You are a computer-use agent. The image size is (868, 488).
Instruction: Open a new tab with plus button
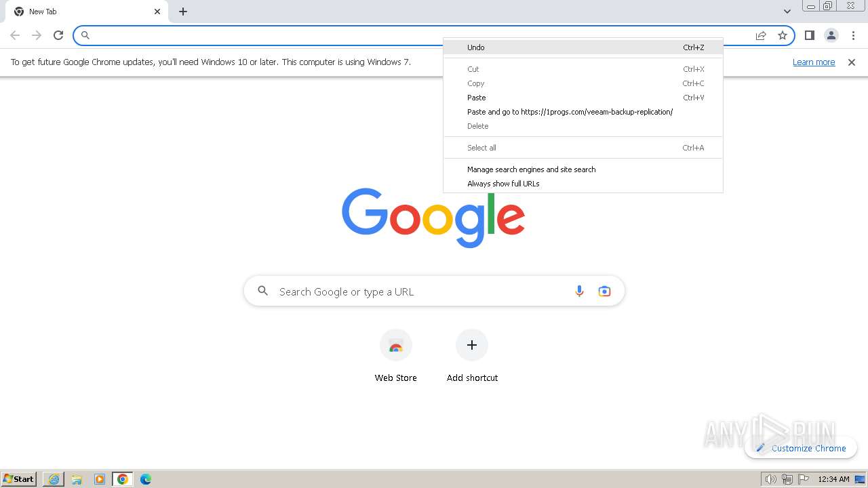pyautogui.click(x=183, y=12)
